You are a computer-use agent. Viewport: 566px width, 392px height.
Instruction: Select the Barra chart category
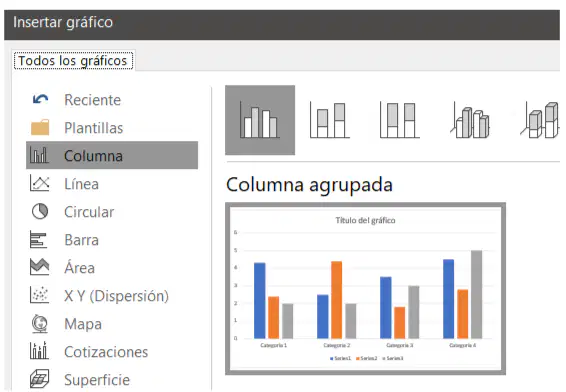click(x=112, y=240)
